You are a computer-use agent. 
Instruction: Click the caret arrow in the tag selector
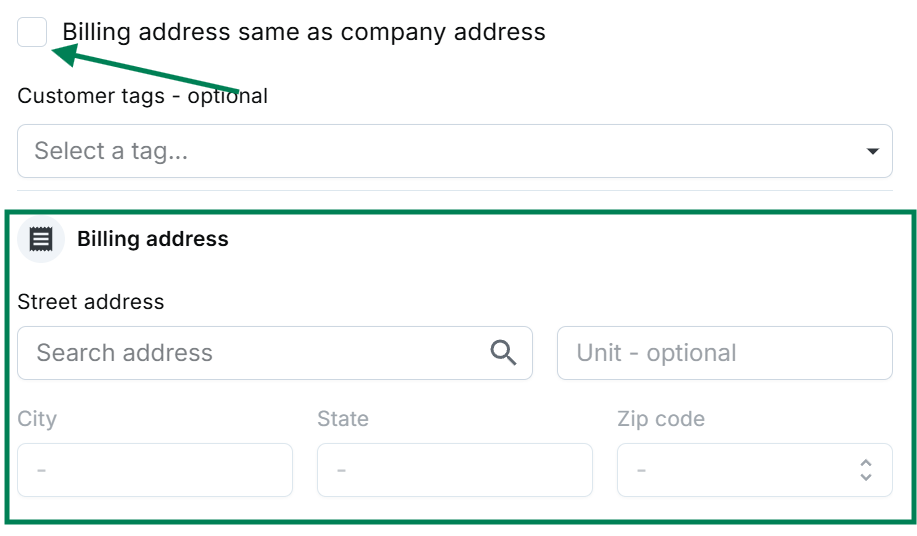tap(872, 151)
